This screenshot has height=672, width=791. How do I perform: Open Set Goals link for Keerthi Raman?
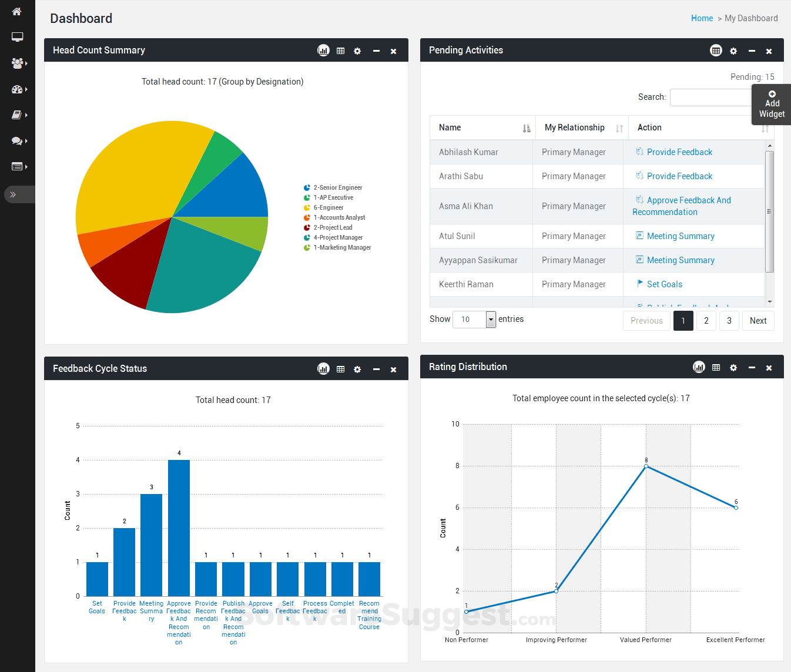(664, 284)
